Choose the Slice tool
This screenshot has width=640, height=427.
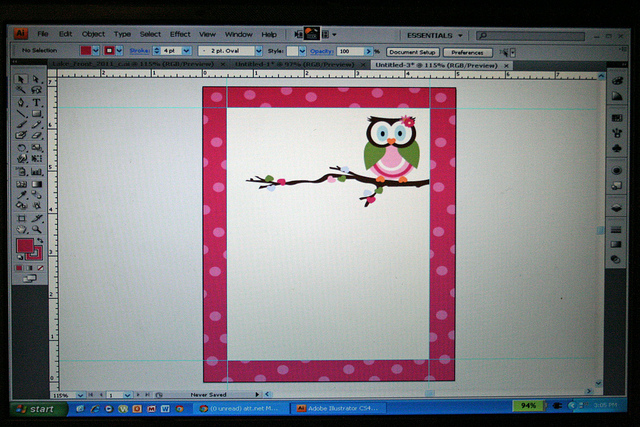(36, 218)
